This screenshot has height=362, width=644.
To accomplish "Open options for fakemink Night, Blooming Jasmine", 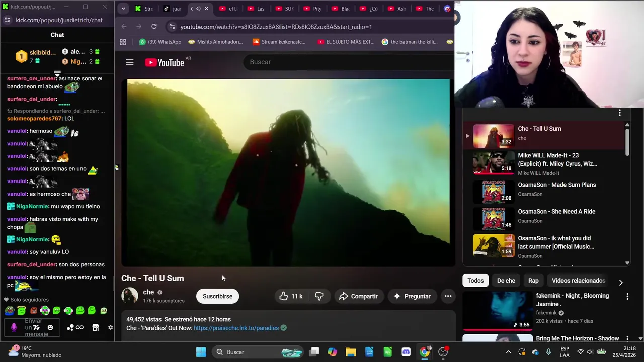I will 627,297.
